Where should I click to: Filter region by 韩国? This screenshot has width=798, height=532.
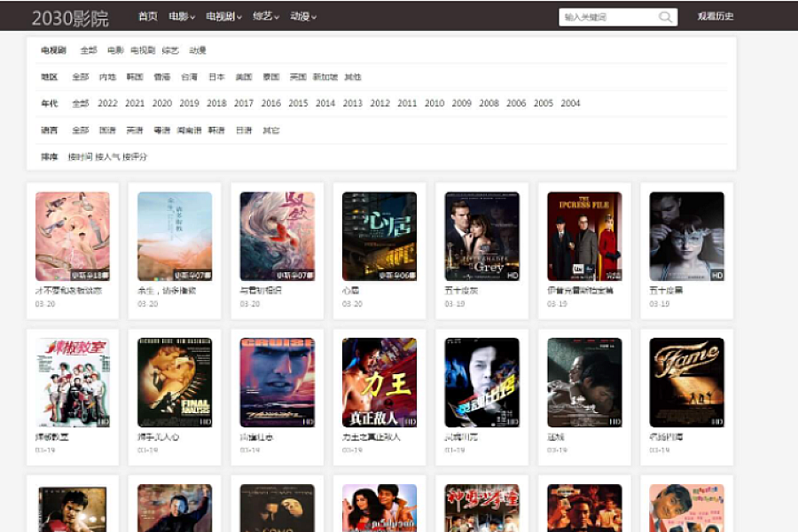(x=135, y=77)
